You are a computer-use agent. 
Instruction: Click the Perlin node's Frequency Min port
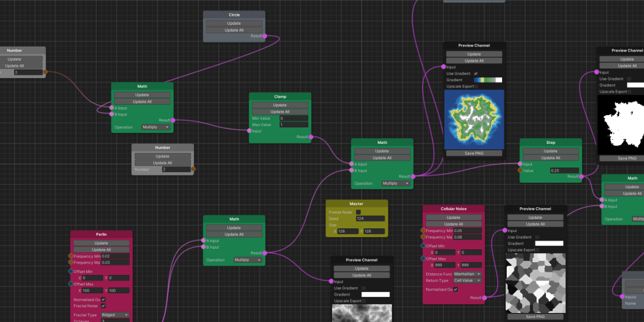[x=70, y=256]
